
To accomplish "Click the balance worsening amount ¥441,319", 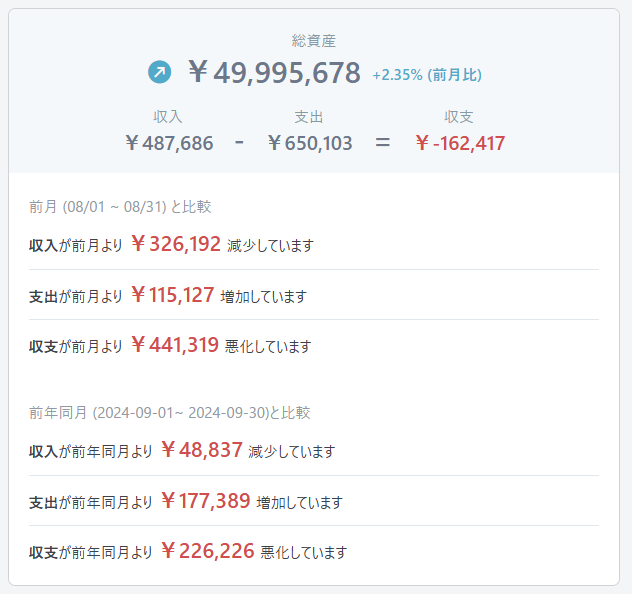I will point(175,345).
